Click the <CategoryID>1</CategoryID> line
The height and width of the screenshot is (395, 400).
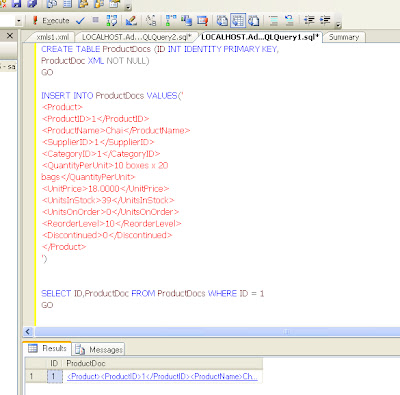tap(101, 154)
